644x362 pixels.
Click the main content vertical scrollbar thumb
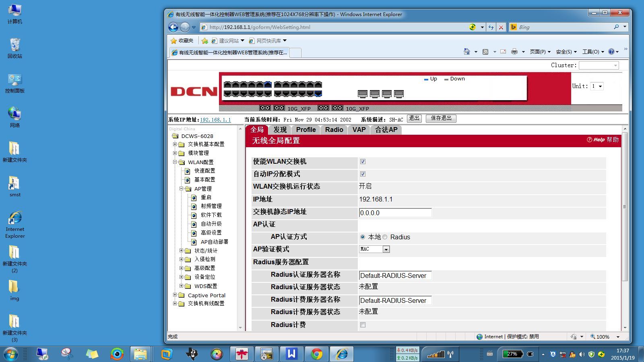(x=625, y=207)
